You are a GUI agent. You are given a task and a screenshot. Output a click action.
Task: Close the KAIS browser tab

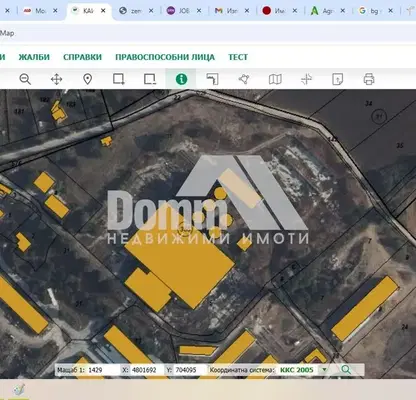click(103, 11)
